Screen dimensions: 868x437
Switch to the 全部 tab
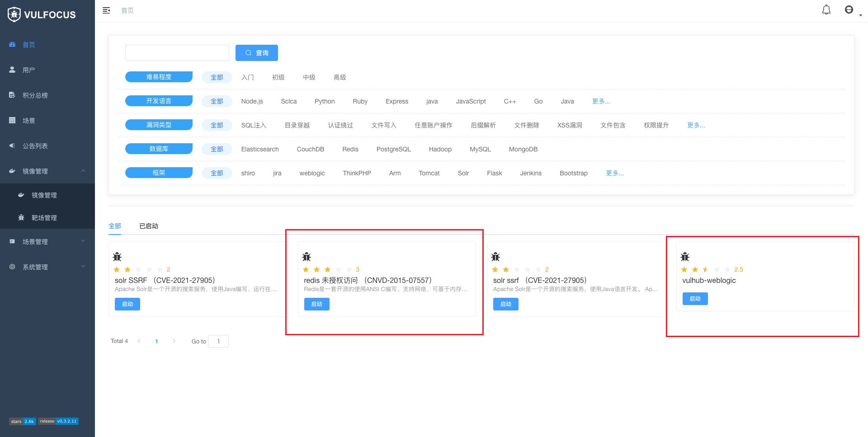click(x=115, y=226)
